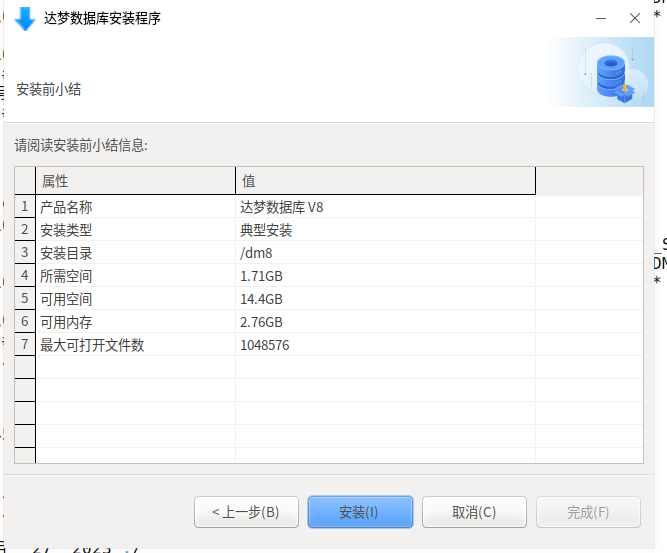Click the 安装(I) install button
Screen dimensions: 667x553
coord(360,512)
